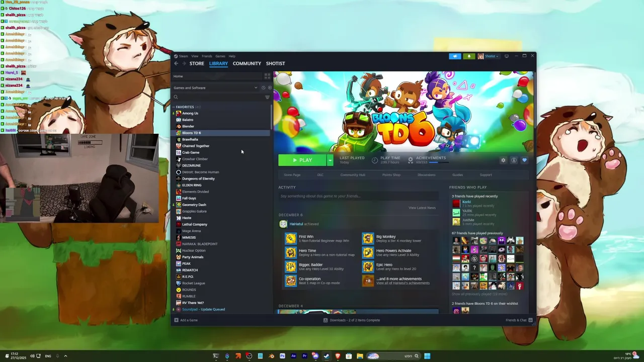Select ELDEN RING in the library
The height and width of the screenshot is (362, 644).
click(192, 185)
